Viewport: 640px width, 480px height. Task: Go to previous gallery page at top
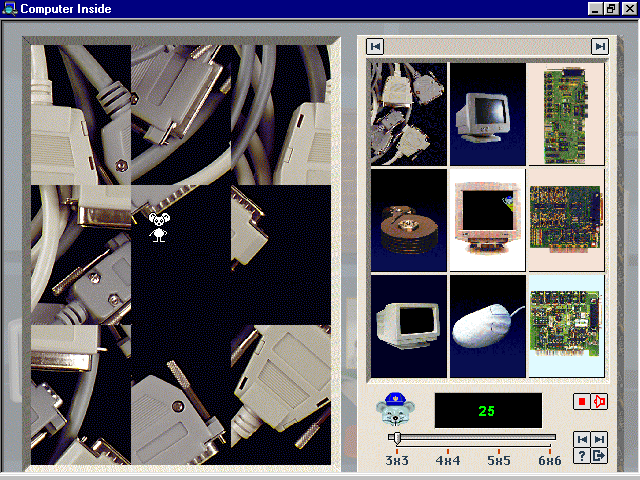point(375,46)
